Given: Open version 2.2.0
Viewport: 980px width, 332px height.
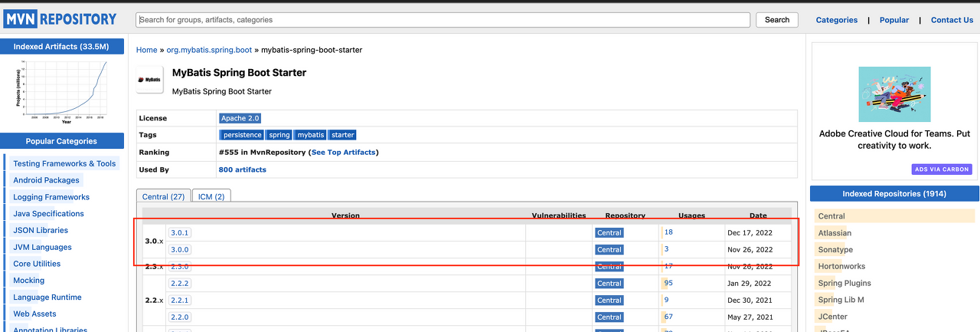Looking at the screenshot, I should [x=179, y=317].
